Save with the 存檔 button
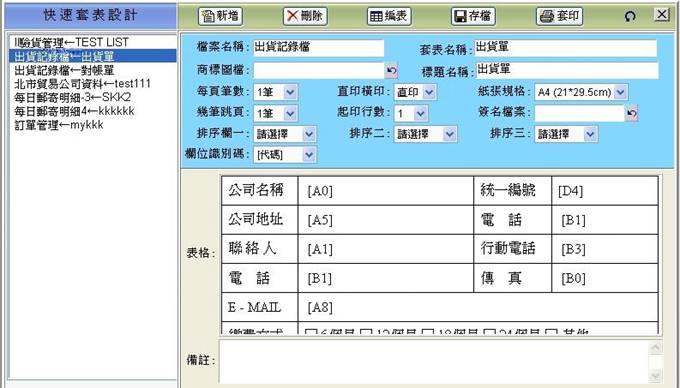This screenshot has width=680, height=388. pyautogui.click(x=473, y=16)
